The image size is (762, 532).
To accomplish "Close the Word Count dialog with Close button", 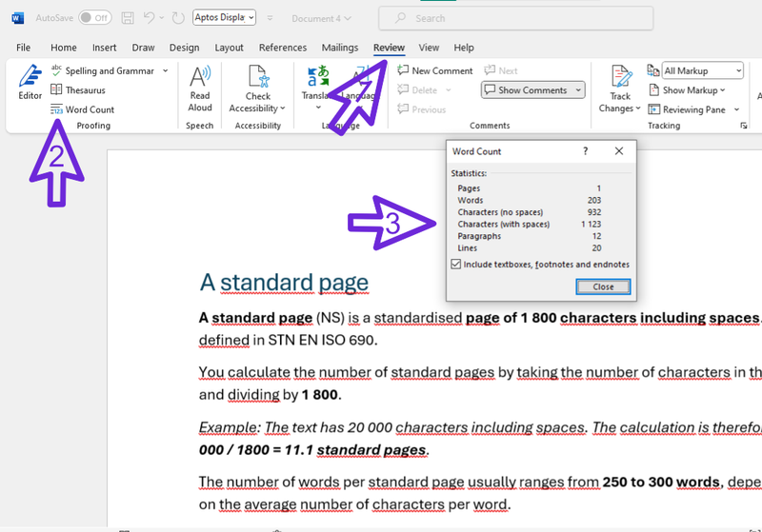I will coord(603,286).
